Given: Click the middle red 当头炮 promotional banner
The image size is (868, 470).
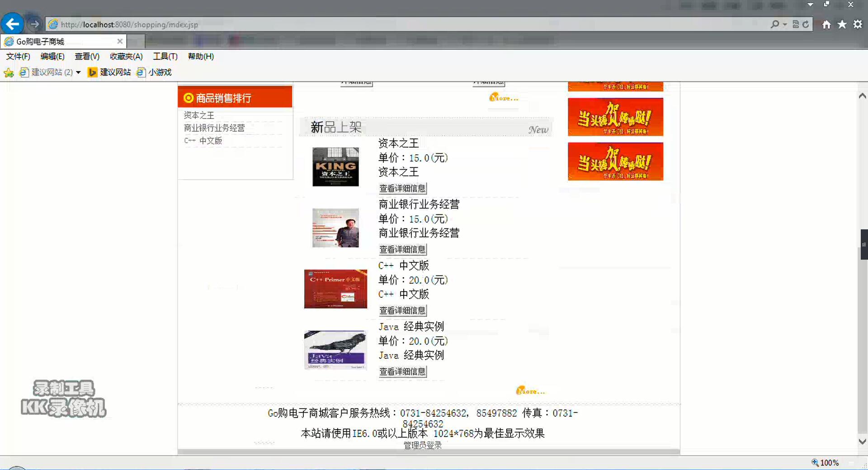Looking at the screenshot, I should pyautogui.click(x=615, y=117).
